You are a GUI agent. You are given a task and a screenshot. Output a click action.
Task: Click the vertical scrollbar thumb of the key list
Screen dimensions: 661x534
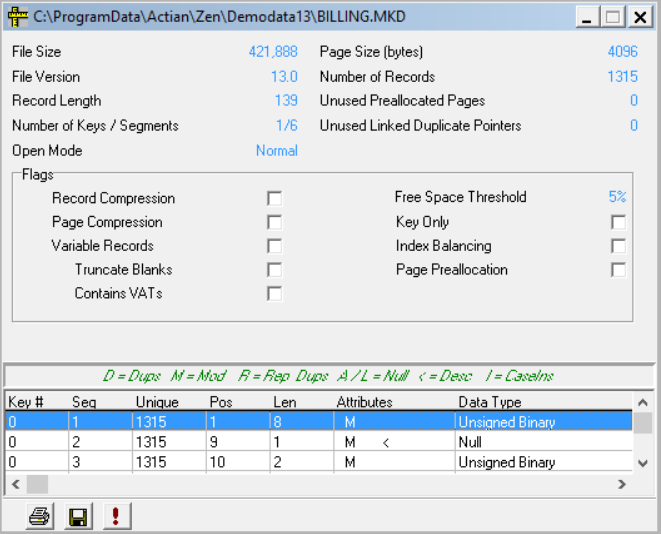point(643,423)
